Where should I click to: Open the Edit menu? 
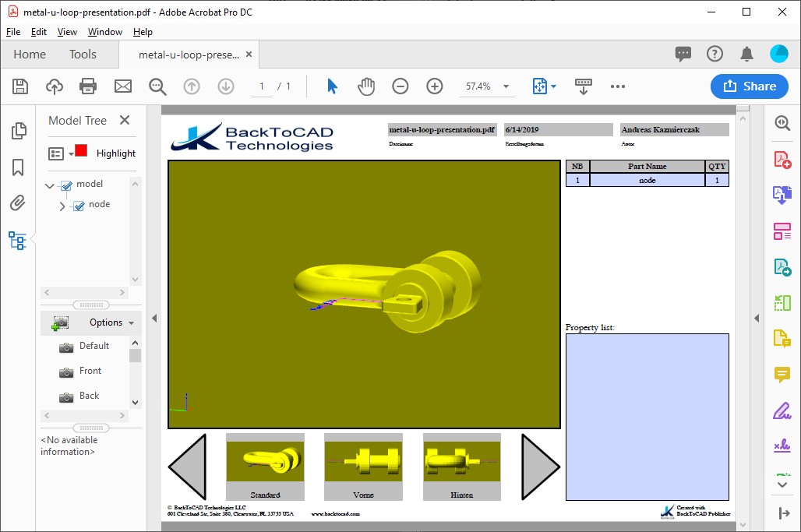[x=39, y=32]
